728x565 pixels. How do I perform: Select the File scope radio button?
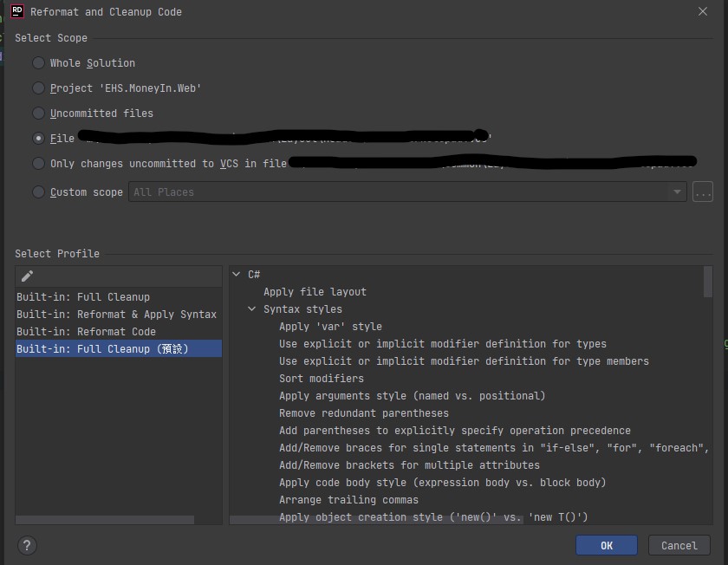click(x=38, y=138)
